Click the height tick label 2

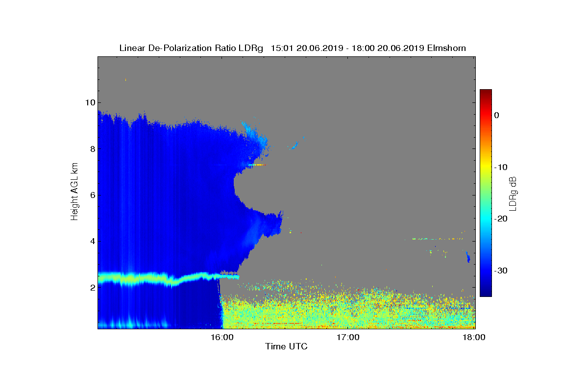(92, 288)
